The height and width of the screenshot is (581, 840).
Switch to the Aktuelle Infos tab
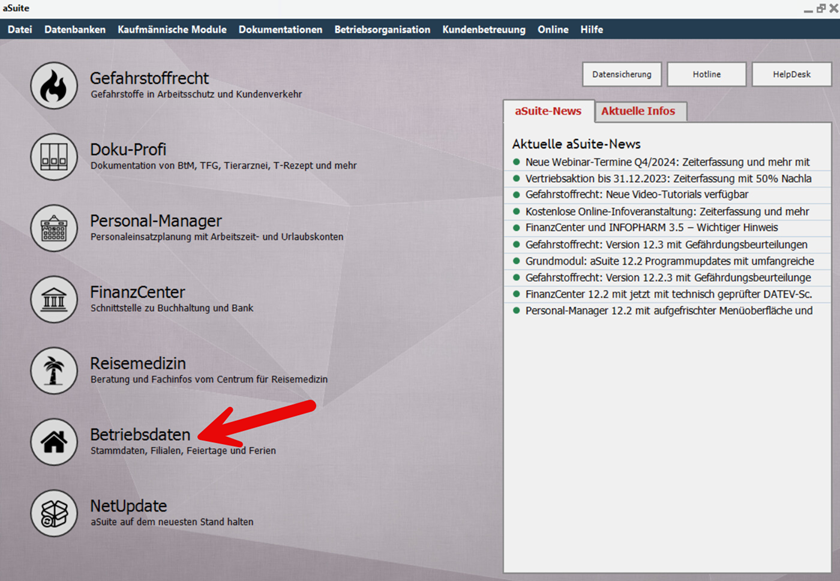[x=640, y=111]
